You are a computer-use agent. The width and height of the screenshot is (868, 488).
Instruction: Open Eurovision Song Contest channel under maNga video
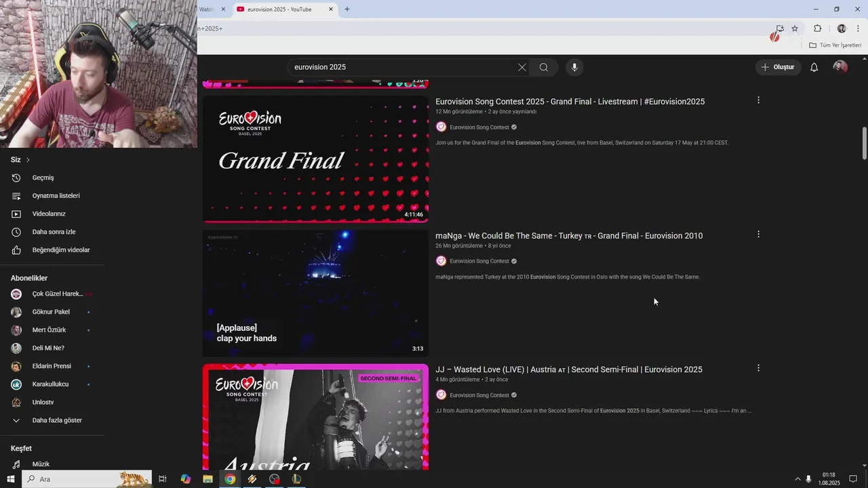pos(479,261)
